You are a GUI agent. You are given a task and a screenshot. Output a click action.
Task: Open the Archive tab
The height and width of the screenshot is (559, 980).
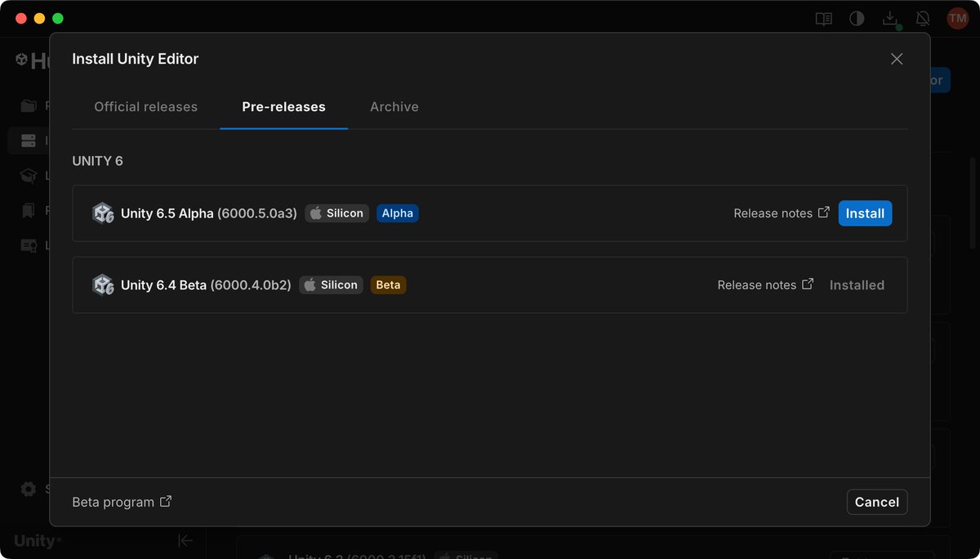coord(394,106)
